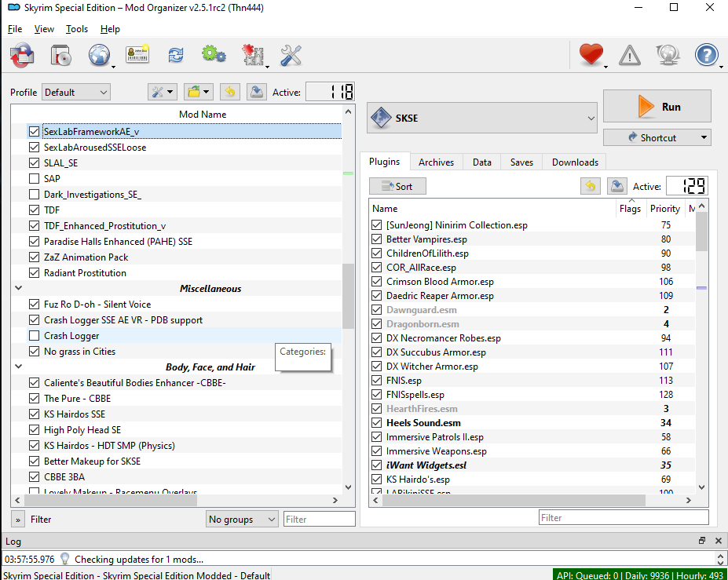Screen dimensions: 728x580
Task: Enable the Crash Logger mod checkbox
Action: pyautogui.click(x=34, y=336)
